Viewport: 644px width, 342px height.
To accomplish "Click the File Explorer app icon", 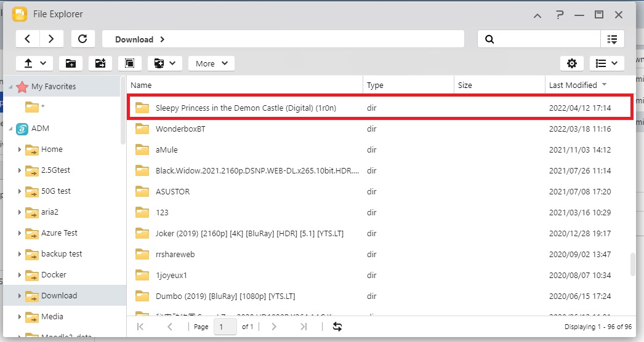I will pos(20,14).
